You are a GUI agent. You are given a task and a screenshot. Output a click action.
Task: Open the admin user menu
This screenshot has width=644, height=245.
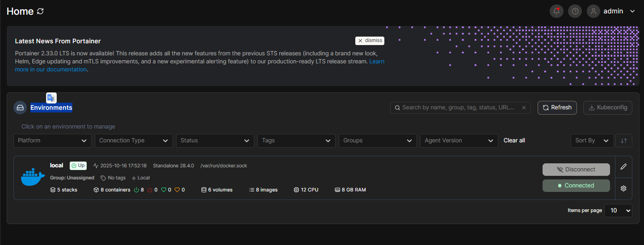coord(619,11)
